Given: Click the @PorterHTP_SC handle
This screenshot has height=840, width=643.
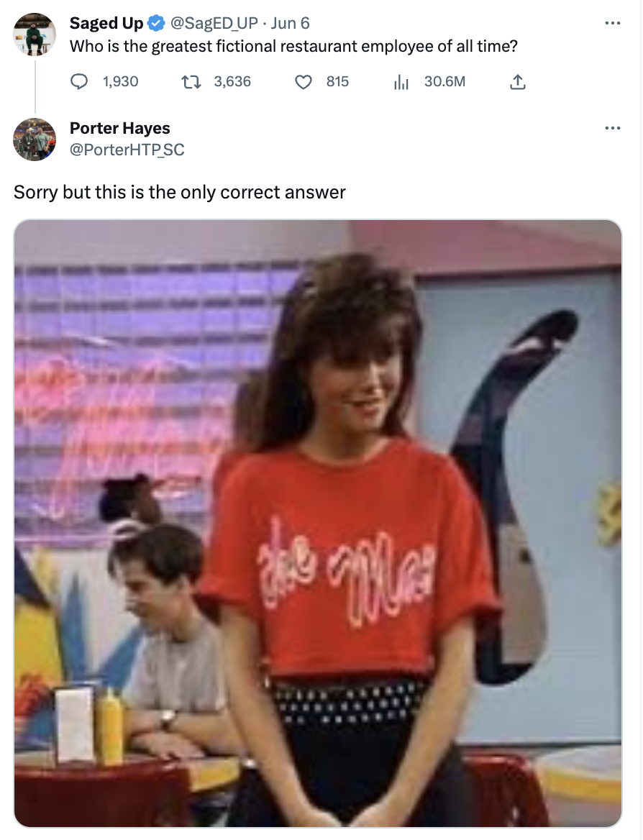Looking at the screenshot, I should 127,150.
